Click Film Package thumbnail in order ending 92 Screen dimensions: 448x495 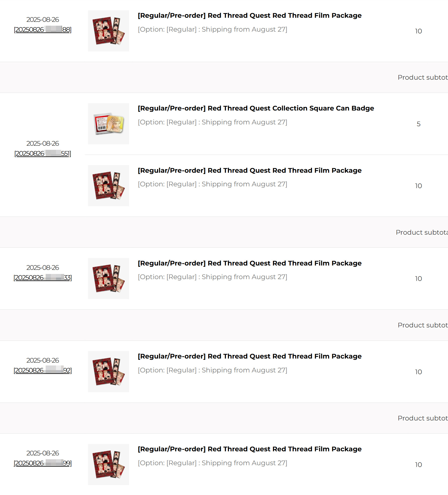click(109, 372)
